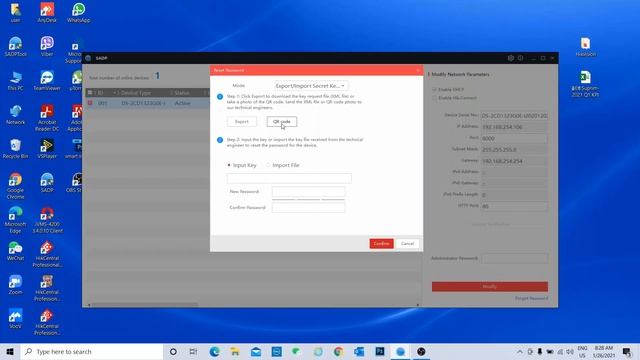Click the SADP settings gear icon

pyautogui.click(x=511, y=58)
